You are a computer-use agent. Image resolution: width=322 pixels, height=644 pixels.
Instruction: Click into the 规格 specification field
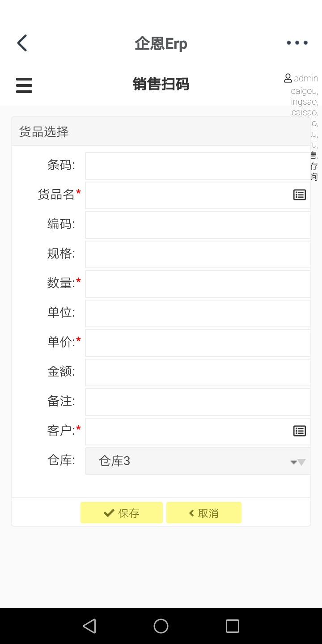197,254
